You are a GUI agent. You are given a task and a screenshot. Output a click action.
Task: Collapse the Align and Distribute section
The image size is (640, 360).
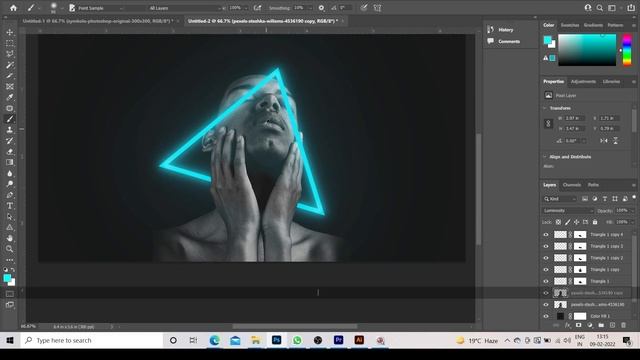point(544,157)
